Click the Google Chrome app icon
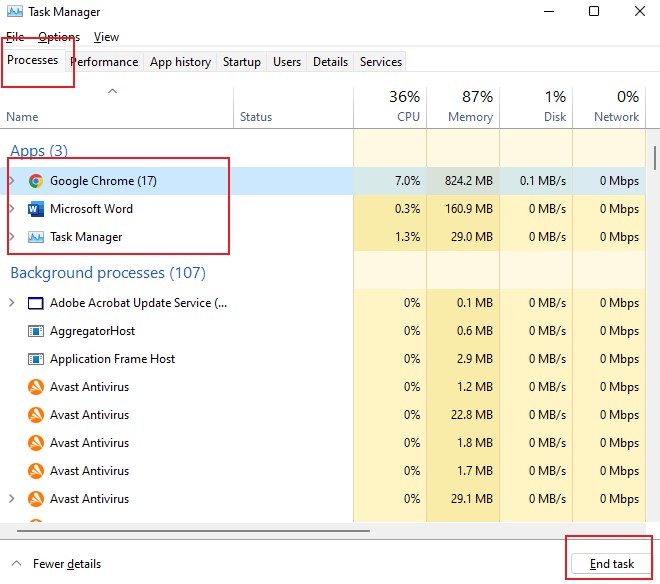 tap(36, 181)
